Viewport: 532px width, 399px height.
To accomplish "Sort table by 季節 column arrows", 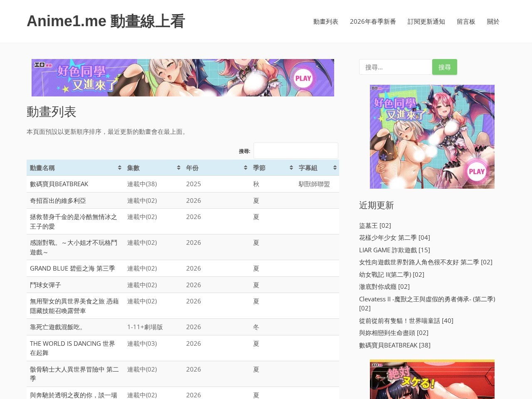I will (x=291, y=167).
